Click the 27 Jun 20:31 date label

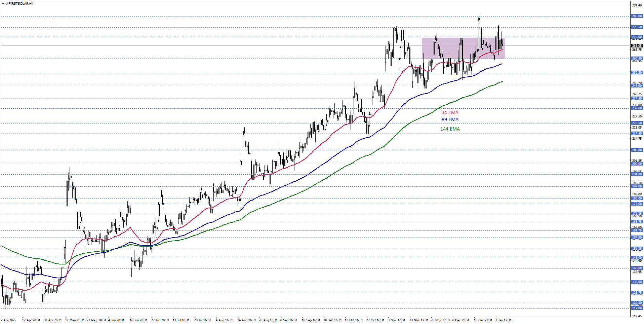(x=160, y=320)
